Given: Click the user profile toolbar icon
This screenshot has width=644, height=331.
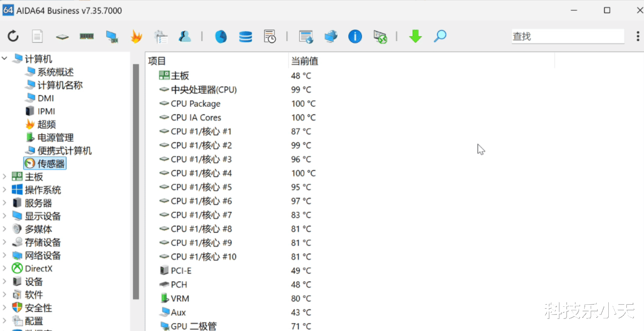Looking at the screenshot, I should click(185, 36).
